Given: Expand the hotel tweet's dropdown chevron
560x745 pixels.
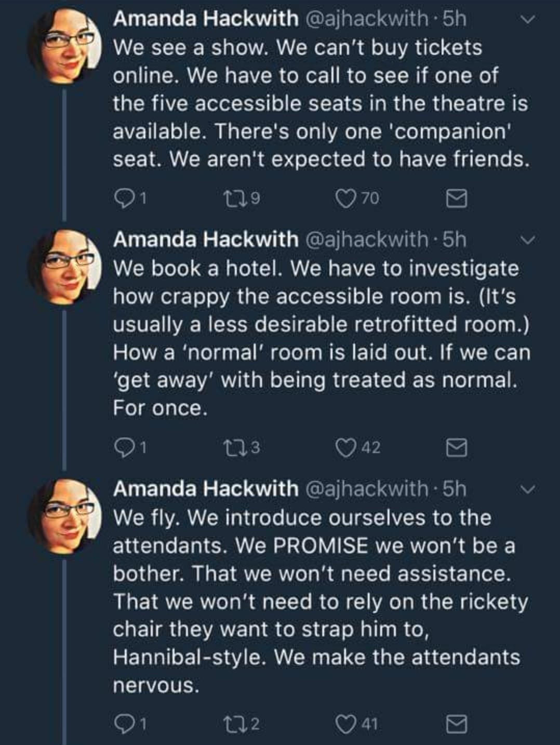Looking at the screenshot, I should pyautogui.click(x=527, y=241).
